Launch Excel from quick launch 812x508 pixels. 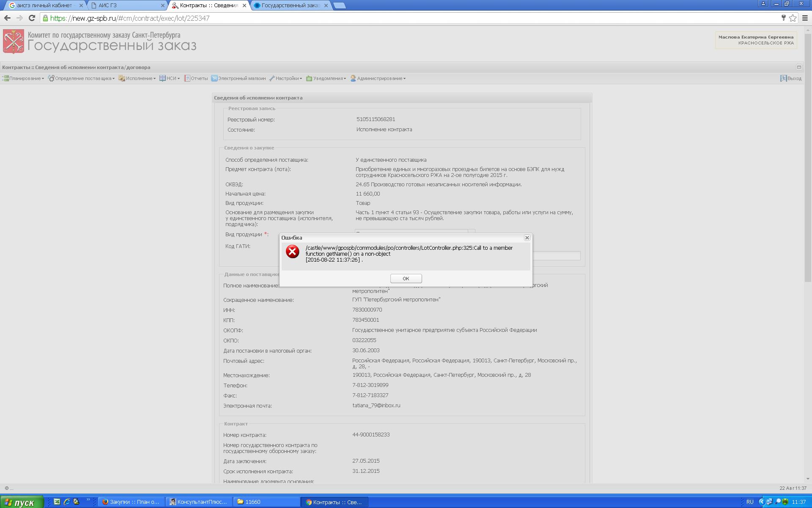pos(57,502)
